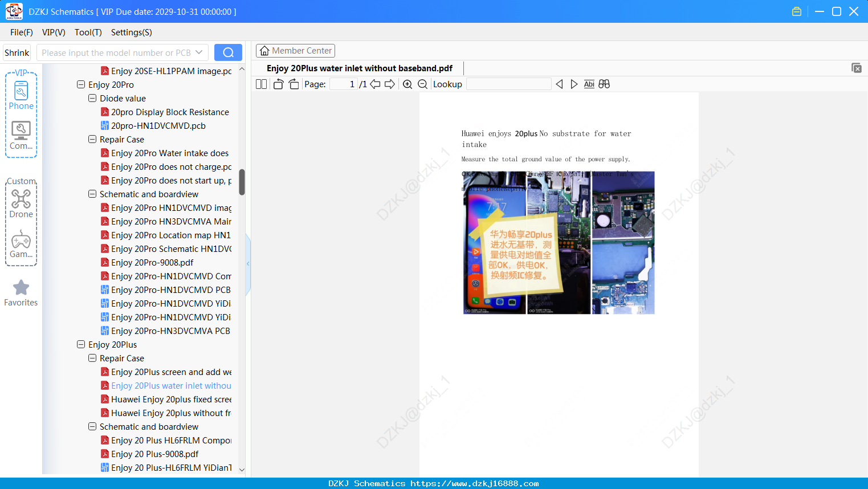The image size is (868, 489).
Task: Click the phone repair photo in PDF
Action: click(x=559, y=243)
